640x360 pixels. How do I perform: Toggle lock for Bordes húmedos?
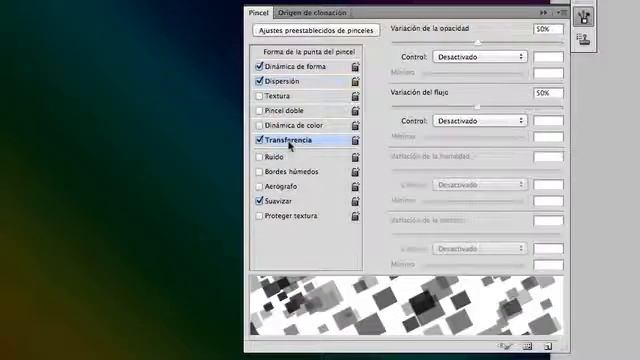[356, 172]
